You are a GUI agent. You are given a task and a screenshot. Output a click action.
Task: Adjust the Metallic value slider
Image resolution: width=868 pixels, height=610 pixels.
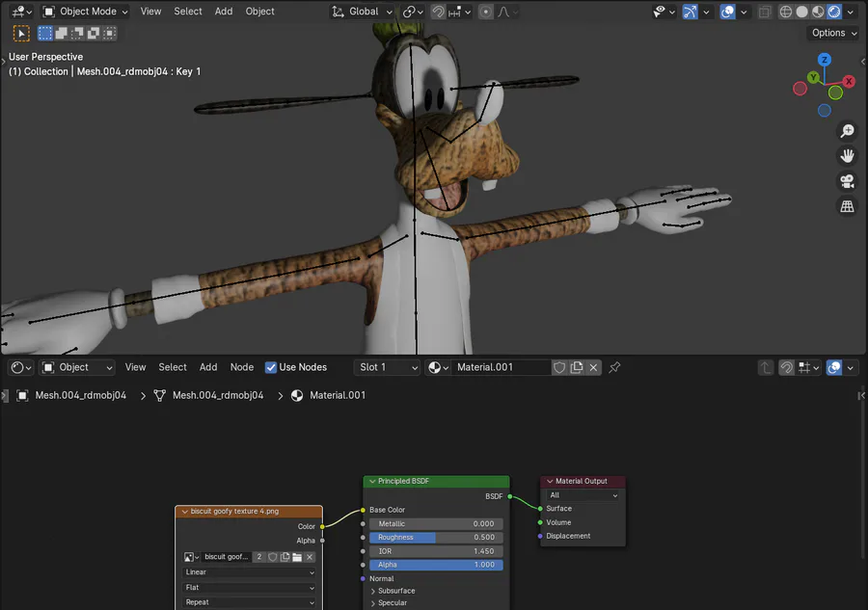pyautogui.click(x=436, y=523)
